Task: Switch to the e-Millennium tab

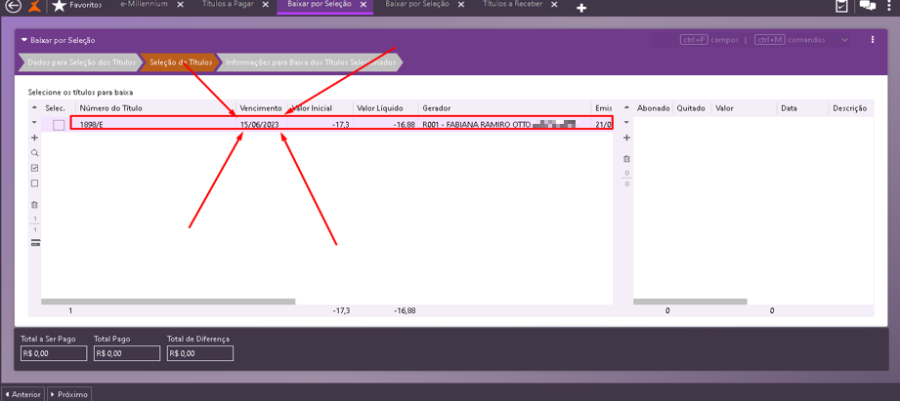Action: pyautogui.click(x=144, y=4)
